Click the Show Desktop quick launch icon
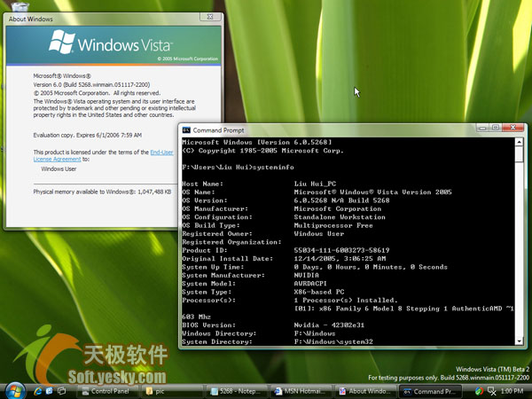The height and width of the screenshot is (399, 532). pos(50,391)
